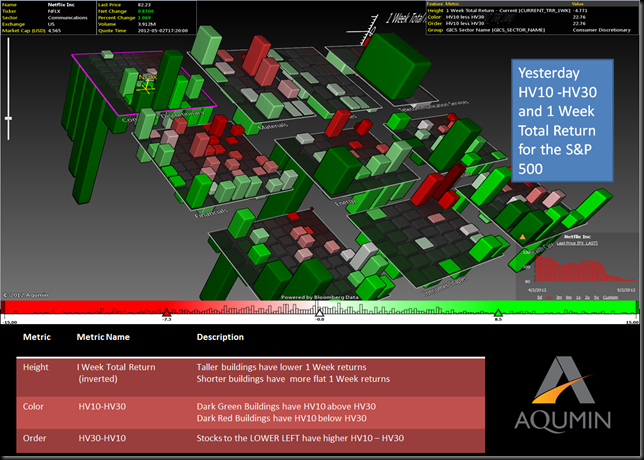Select the Financials sector label
The height and width of the screenshot is (460, 644).
tap(211, 212)
